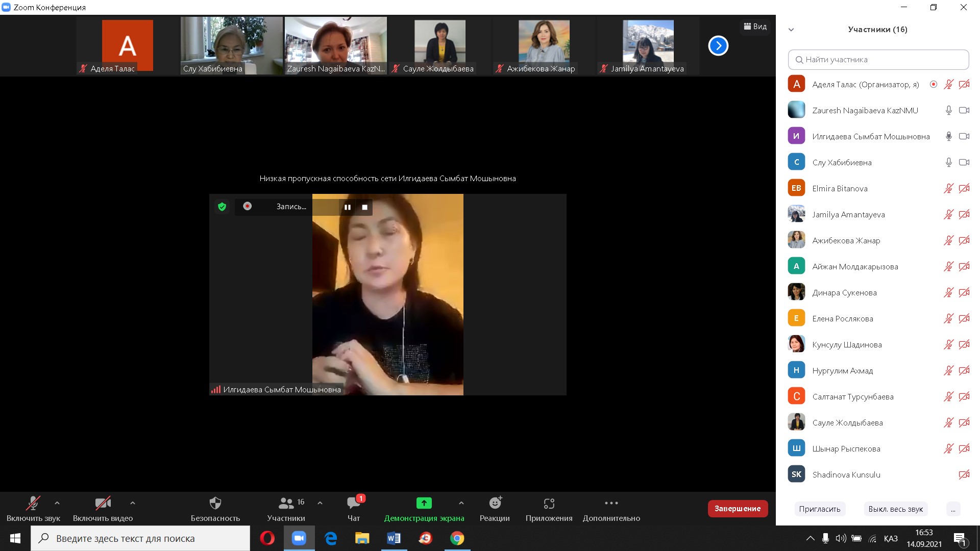Click the red Завершение button
The height and width of the screenshot is (551, 980).
click(737, 509)
